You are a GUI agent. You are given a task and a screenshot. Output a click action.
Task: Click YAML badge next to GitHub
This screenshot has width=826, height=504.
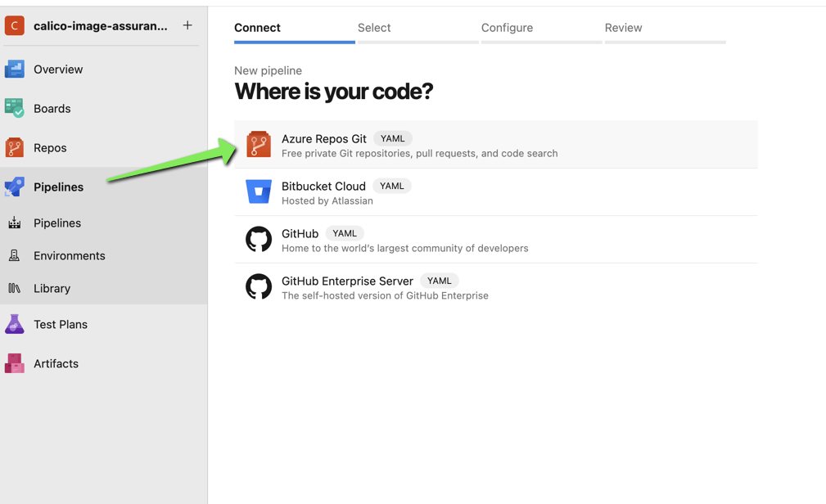(345, 233)
